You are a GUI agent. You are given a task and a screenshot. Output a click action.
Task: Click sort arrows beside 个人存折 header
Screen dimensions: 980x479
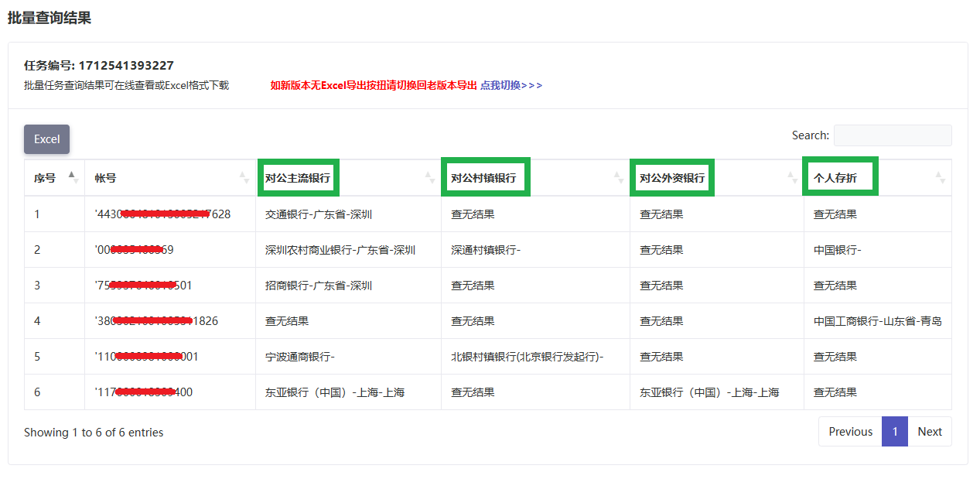(941, 177)
